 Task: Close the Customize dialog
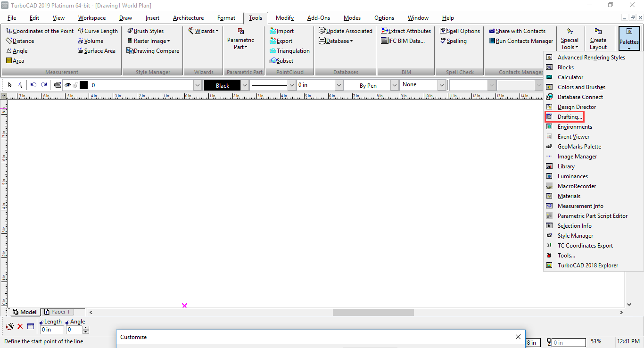point(518,337)
